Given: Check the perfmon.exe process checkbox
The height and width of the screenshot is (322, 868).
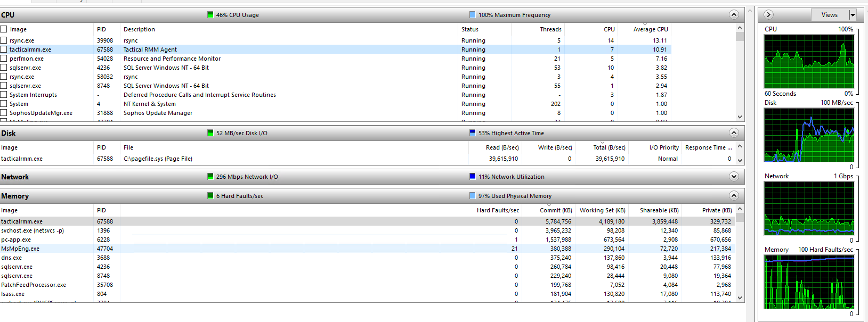Looking at the screenshot, I should pyautogui.click(x=4, y=59).
